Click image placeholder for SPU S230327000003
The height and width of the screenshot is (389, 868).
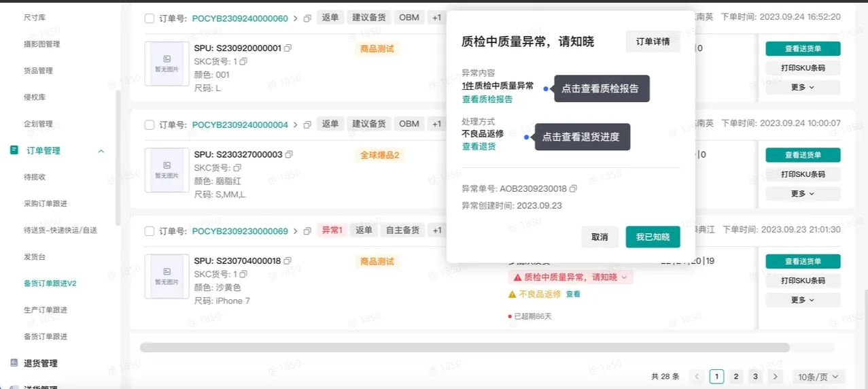(167, 170)
